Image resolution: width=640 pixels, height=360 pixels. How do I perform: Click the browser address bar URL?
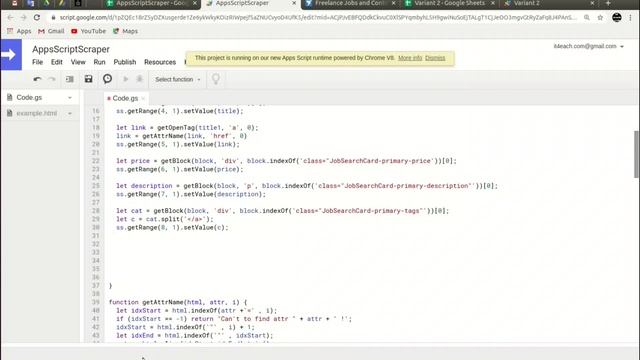tap(318, 18)
